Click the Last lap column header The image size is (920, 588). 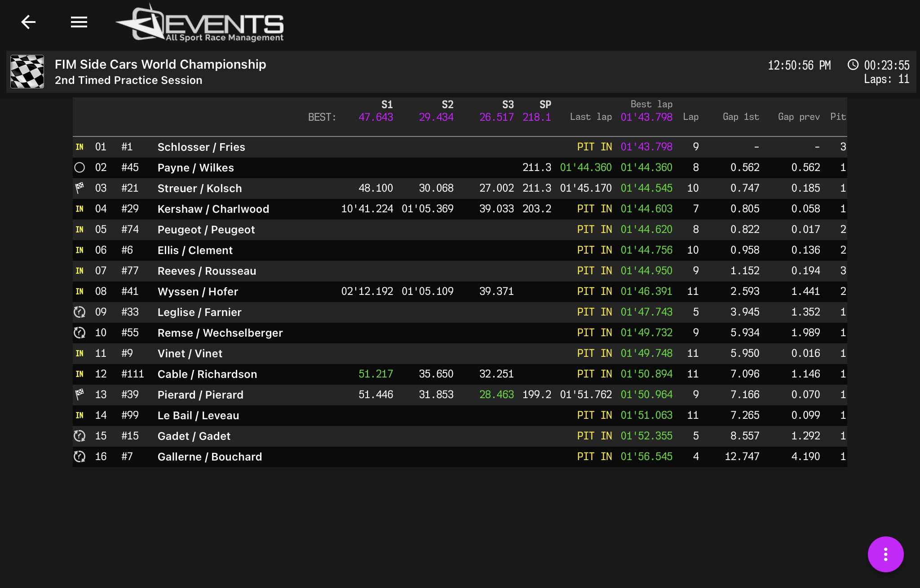(x=591, y=117)
